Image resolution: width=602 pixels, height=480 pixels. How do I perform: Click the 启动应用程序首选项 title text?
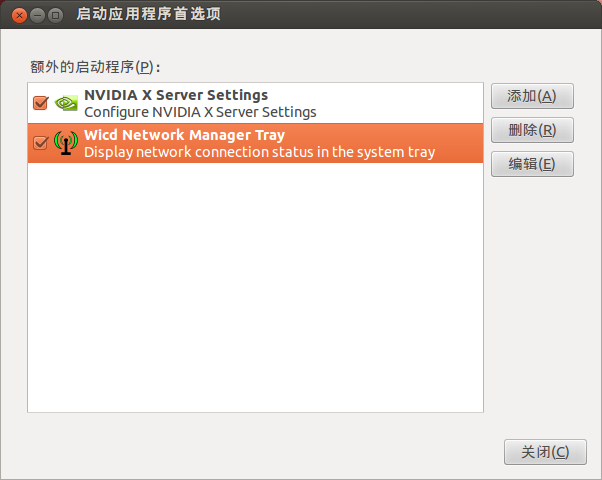click(148, 14)
